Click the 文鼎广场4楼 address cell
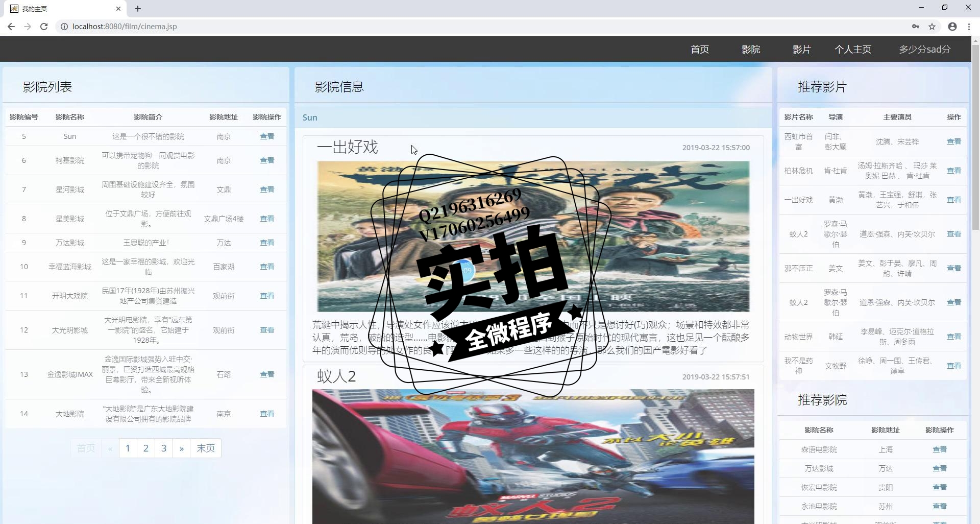980x524 pixels. 224,219
